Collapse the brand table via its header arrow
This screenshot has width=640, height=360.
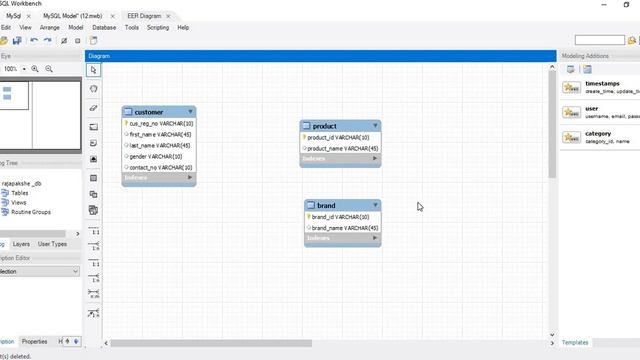pyautogui.click(x=375, y=205)
